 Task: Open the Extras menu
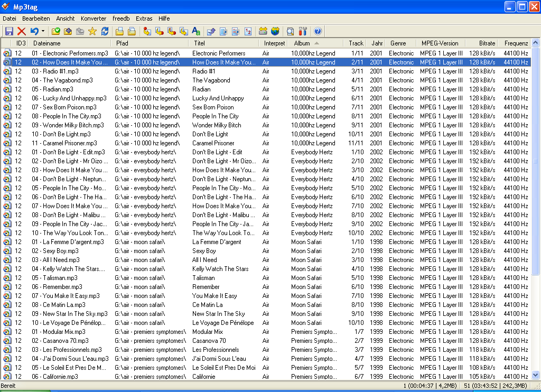click(x=144, y=18)
